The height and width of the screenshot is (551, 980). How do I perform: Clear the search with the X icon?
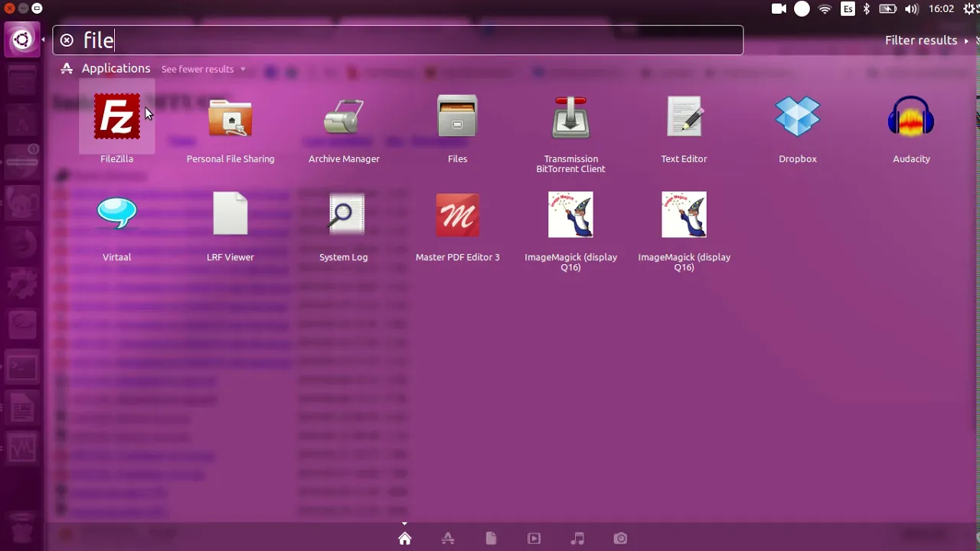[x=67, y=40]
